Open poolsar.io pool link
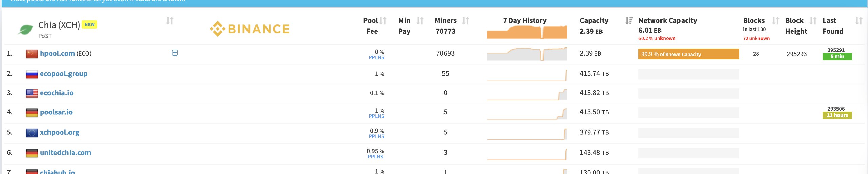 pos(56,112)
